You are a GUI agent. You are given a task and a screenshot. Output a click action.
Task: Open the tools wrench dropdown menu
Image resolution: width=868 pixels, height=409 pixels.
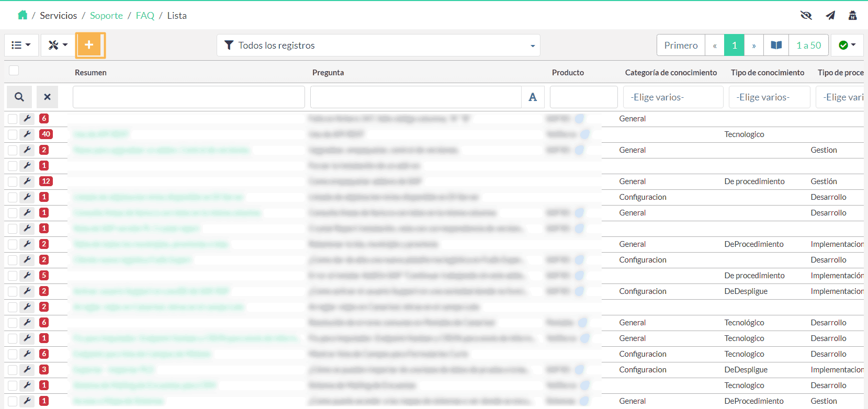[x=58, y=45]
